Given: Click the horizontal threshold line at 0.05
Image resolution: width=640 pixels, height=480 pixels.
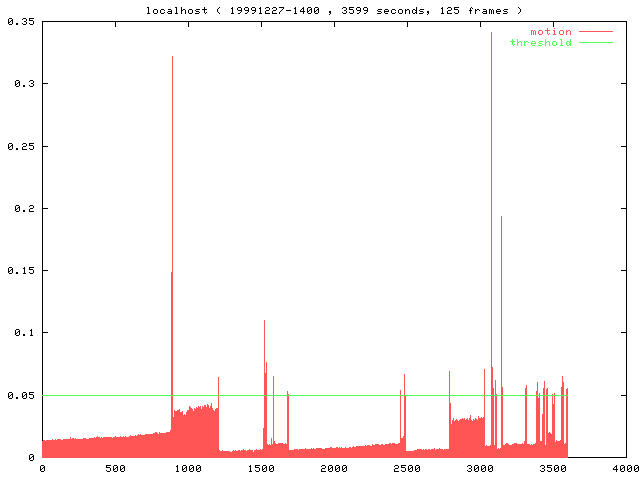Looking at the screenshot, I should pyautogui.click(x=330, y=395).
